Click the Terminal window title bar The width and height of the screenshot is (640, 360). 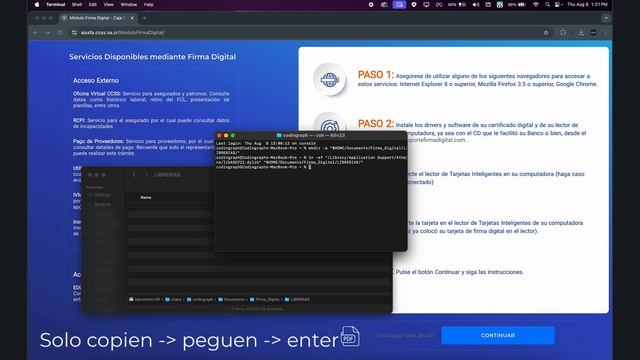pyautogui.click(x=311, y=135)
